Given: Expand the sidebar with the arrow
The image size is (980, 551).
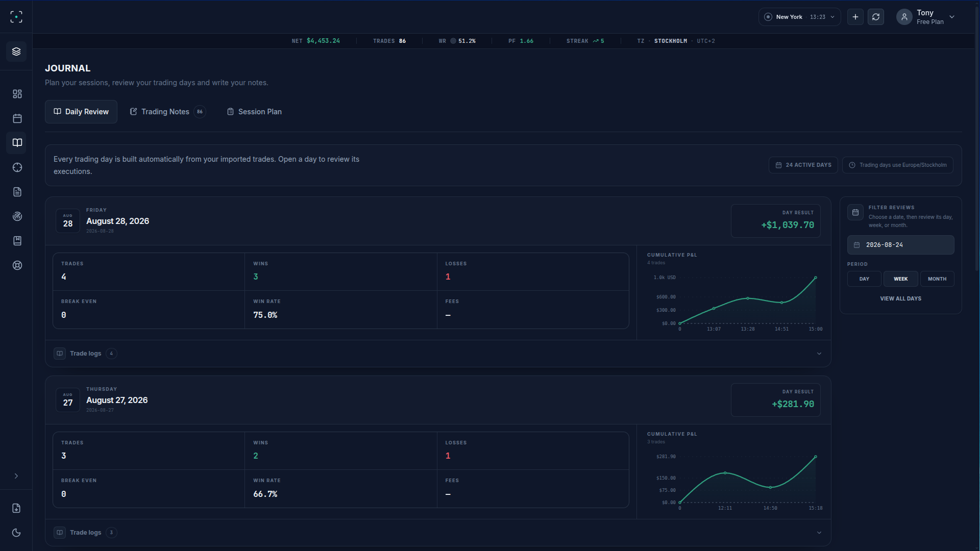Looking at the screenshot, I should (16, 476).
